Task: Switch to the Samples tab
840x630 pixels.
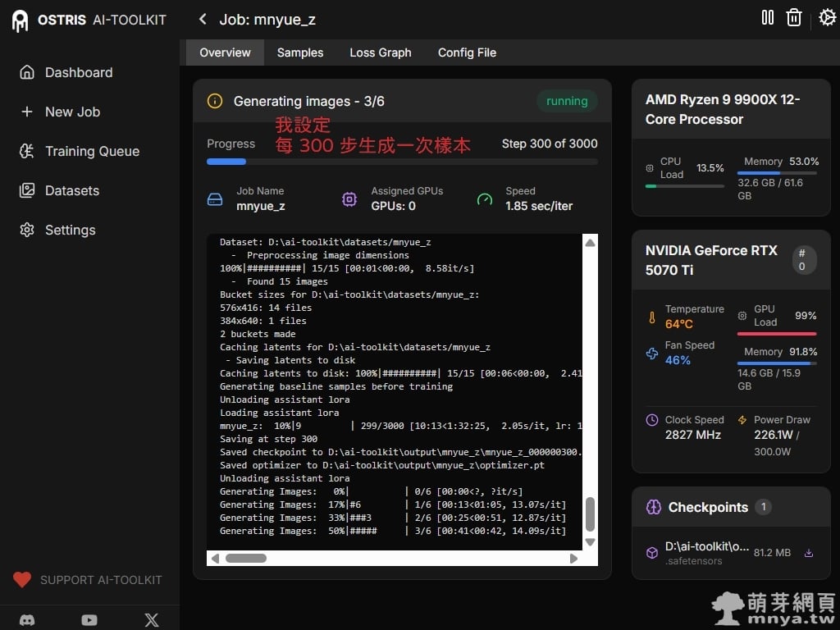Action: 299,52
